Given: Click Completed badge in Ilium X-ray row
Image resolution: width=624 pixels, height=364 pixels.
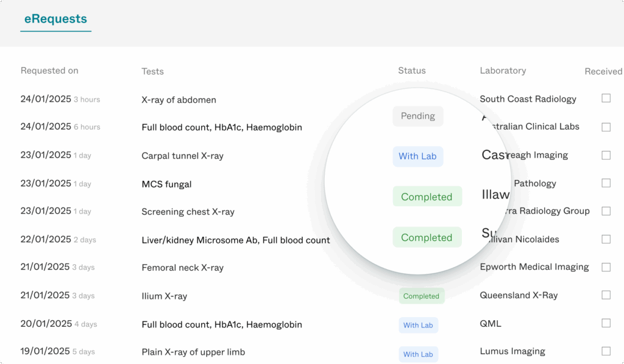Looking at the screenshot, I should coord(421,296).
